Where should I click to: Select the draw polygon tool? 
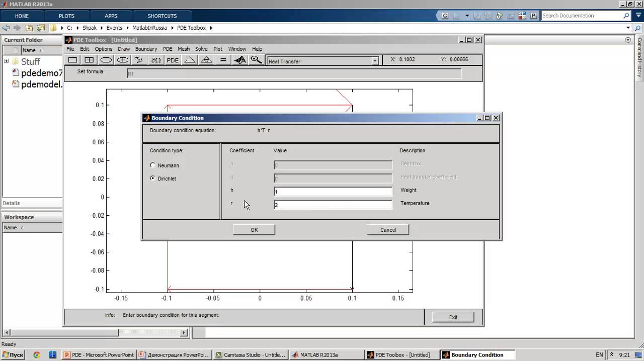[139, 60]
